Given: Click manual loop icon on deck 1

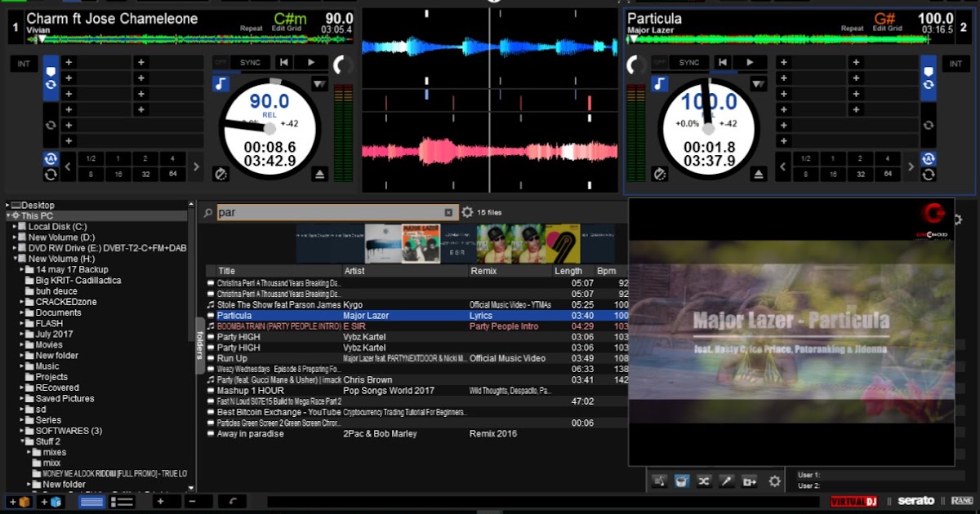Looking at the screenshot, I should (51, 175).
